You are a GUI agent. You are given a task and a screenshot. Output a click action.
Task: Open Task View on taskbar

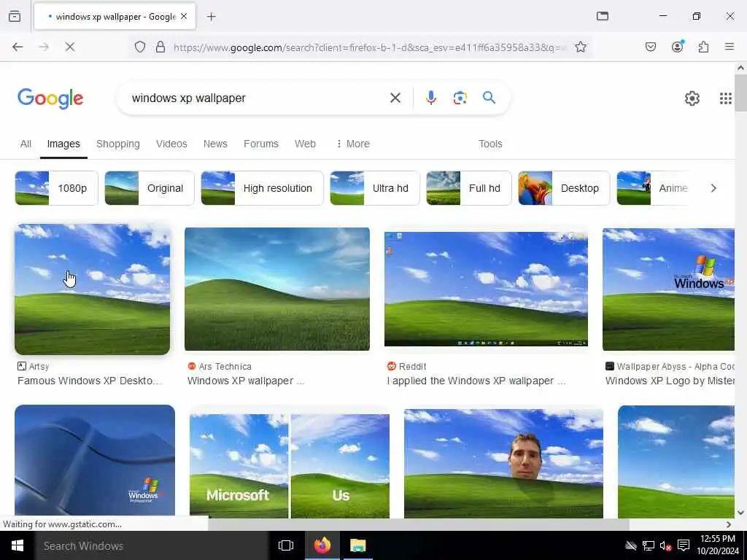286,545
